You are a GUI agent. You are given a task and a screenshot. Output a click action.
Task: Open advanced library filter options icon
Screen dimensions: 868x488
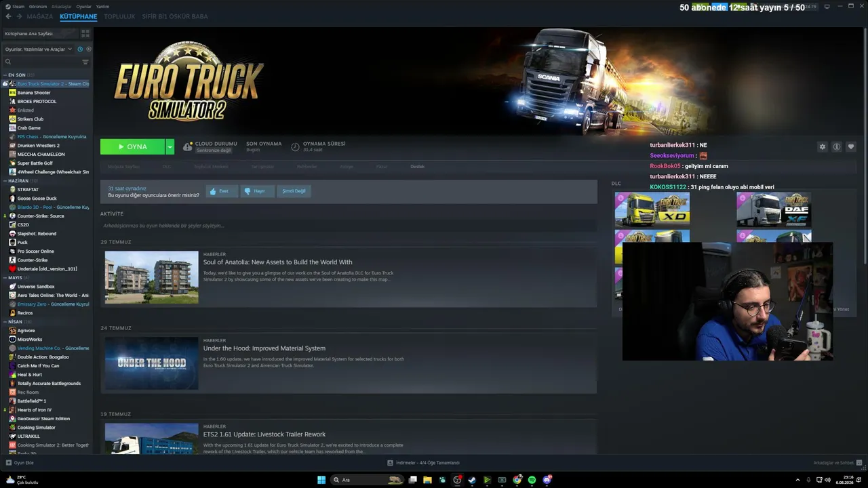(85, 62)
